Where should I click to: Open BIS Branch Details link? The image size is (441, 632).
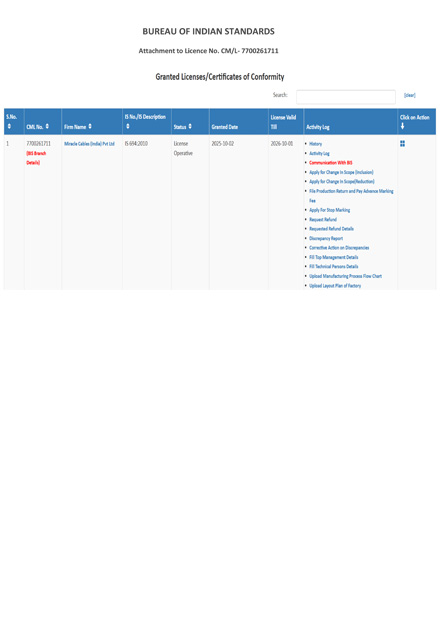[x=36, y=158]
